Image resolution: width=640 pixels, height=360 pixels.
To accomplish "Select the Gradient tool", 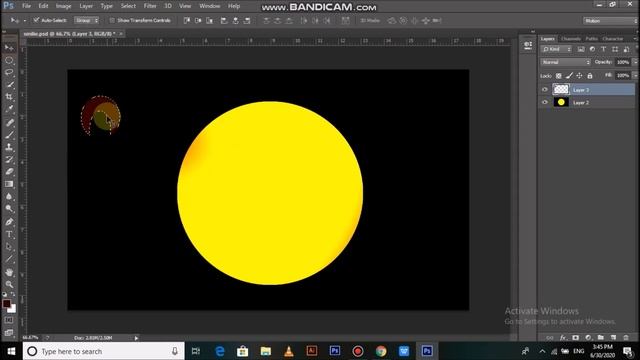I will [9, 184].
